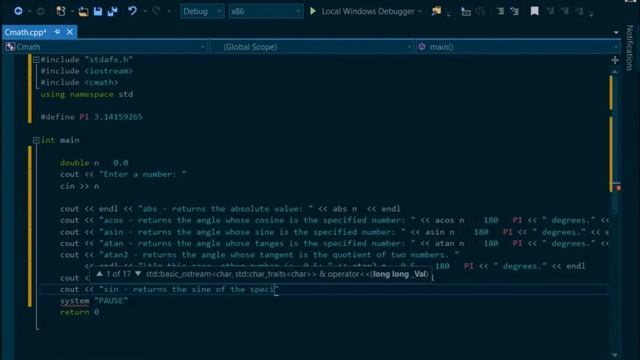
Task: Click the 'double n 0.0' line
Action: coord(94,163)
